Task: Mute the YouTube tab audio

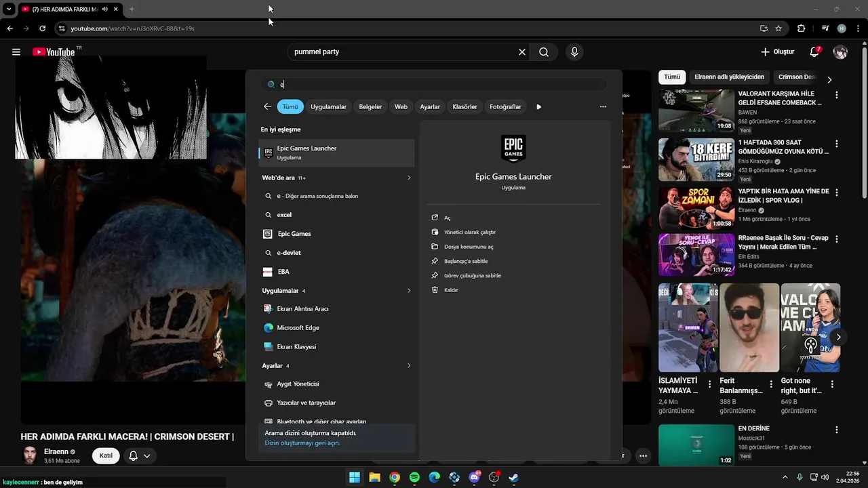Action: (x=104, y=9)
